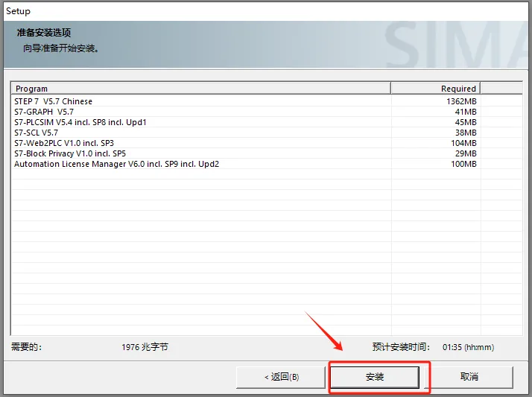Click the 100MB required size value
Screen dimensions: 532x397
[x=463, y=164]
